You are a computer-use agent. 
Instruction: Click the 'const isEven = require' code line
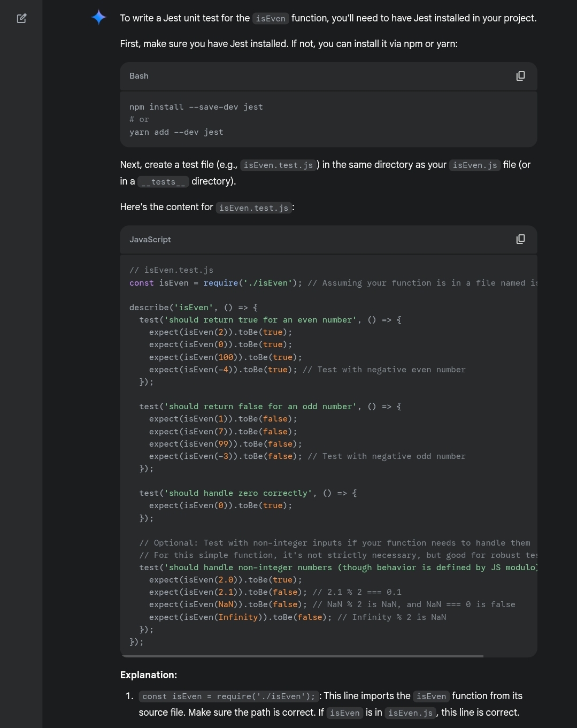(x=333, y=283)
